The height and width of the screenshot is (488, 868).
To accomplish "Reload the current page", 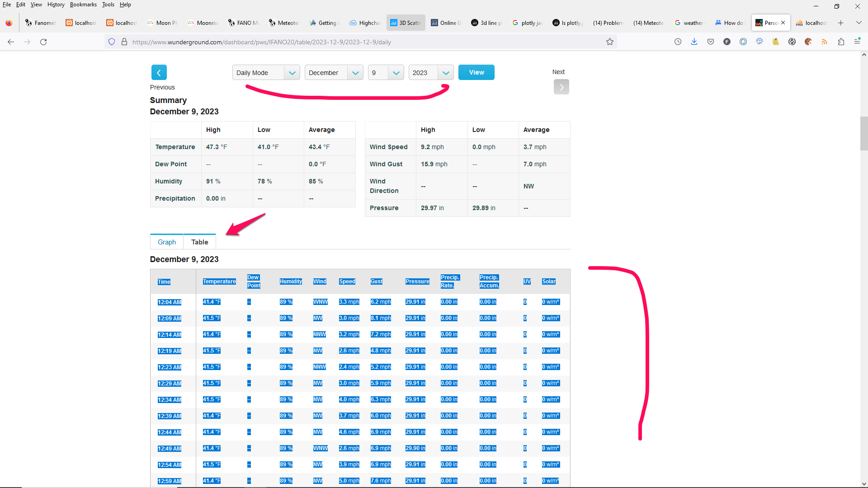I will click(x=43, y=42).
